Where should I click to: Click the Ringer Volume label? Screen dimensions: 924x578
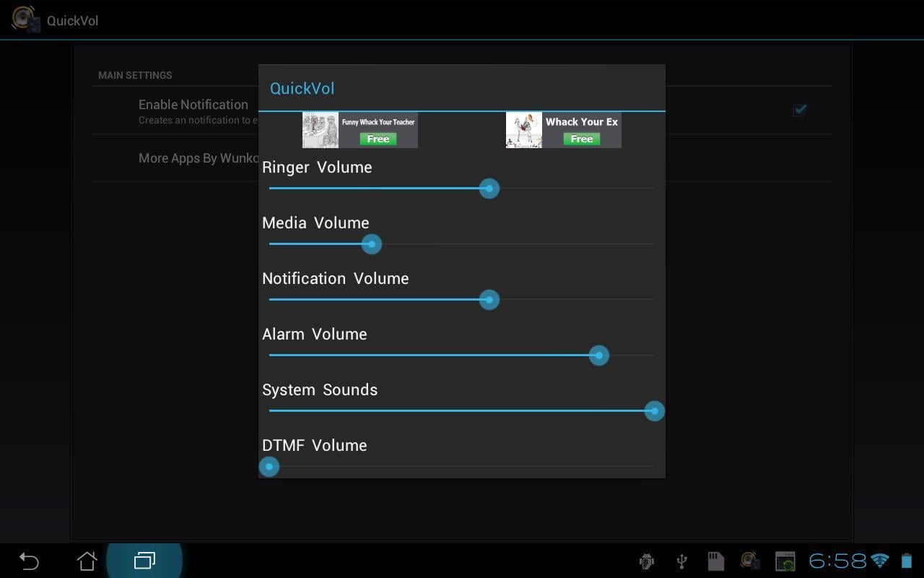coord(317,167)
